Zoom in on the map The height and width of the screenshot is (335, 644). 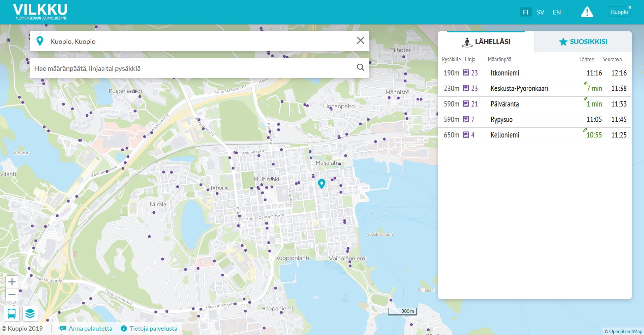12,282
